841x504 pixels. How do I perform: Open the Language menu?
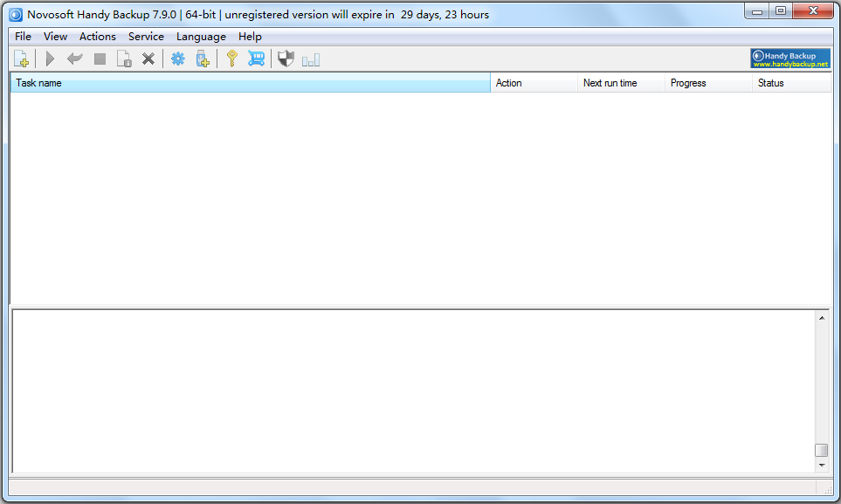(x=201, y=37)
